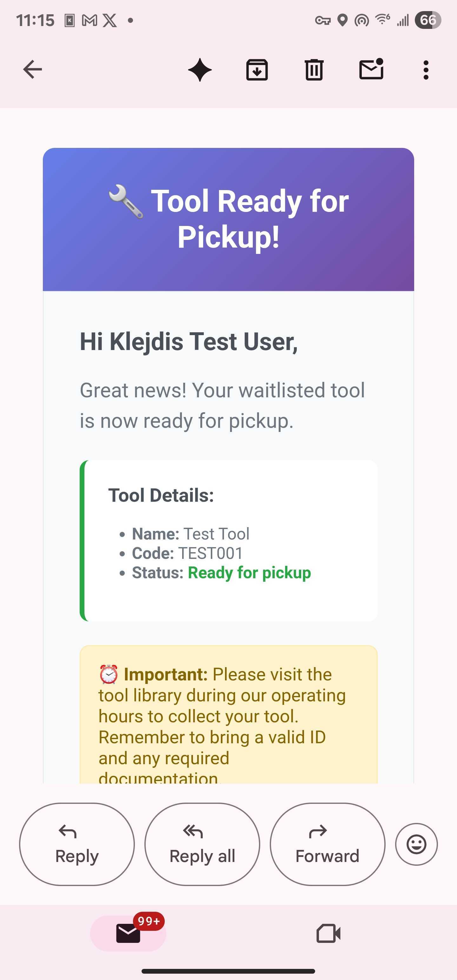Tap the green Ready for pickup status
Image resolution: width=457 pixels, height=980 pixels.
[249, 573]
